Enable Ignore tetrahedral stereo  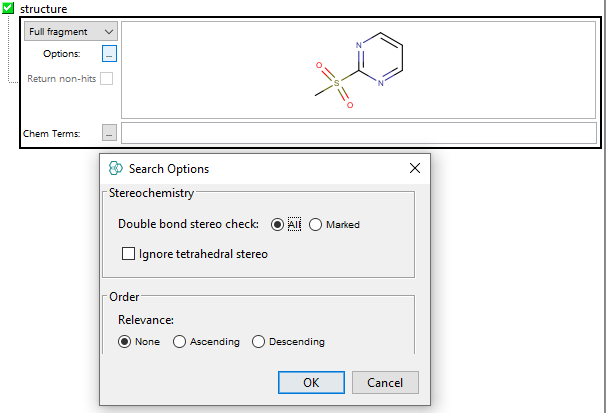click(x=128, y=254)
